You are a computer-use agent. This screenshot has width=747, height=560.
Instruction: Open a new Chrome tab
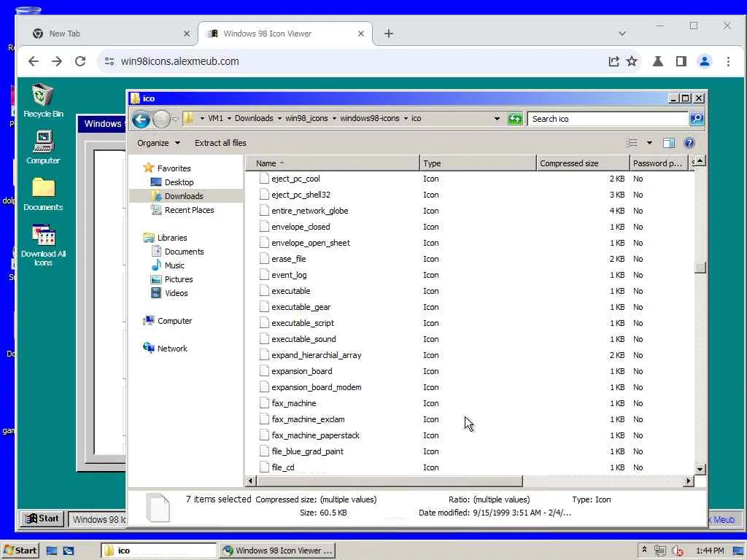[389, 34]
